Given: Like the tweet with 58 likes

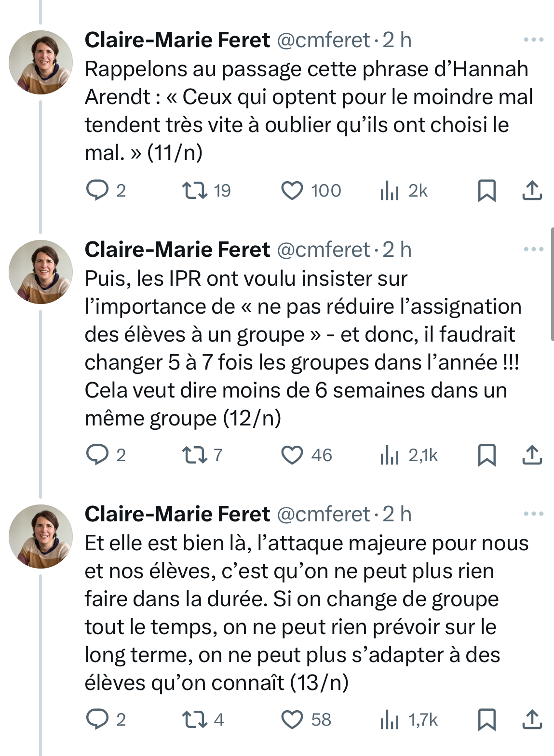Looking at the screenshot, I should [292, 719].
